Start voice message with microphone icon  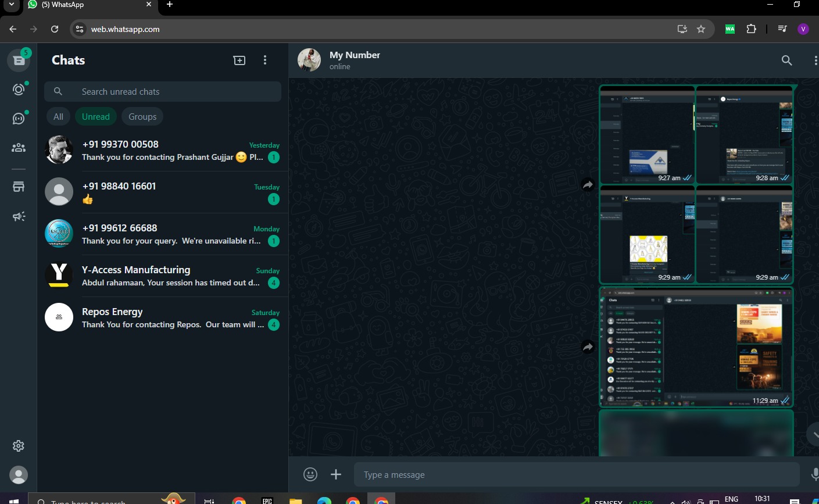pos(815,474)
